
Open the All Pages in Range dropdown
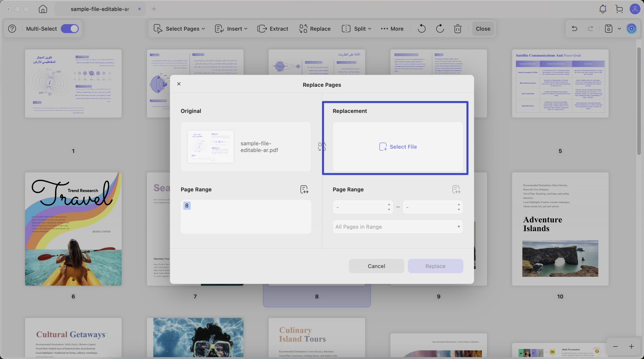[x=398, y=227]
